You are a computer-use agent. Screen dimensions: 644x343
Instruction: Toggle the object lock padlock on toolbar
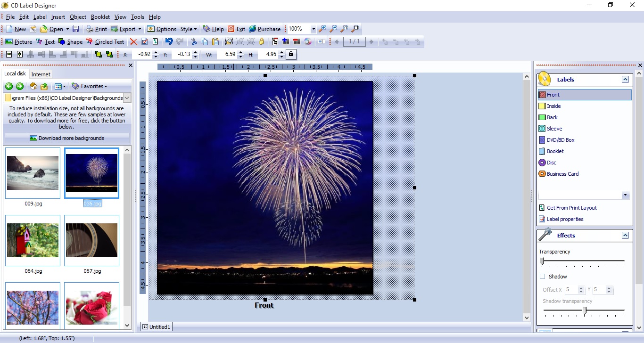(262, 41)
